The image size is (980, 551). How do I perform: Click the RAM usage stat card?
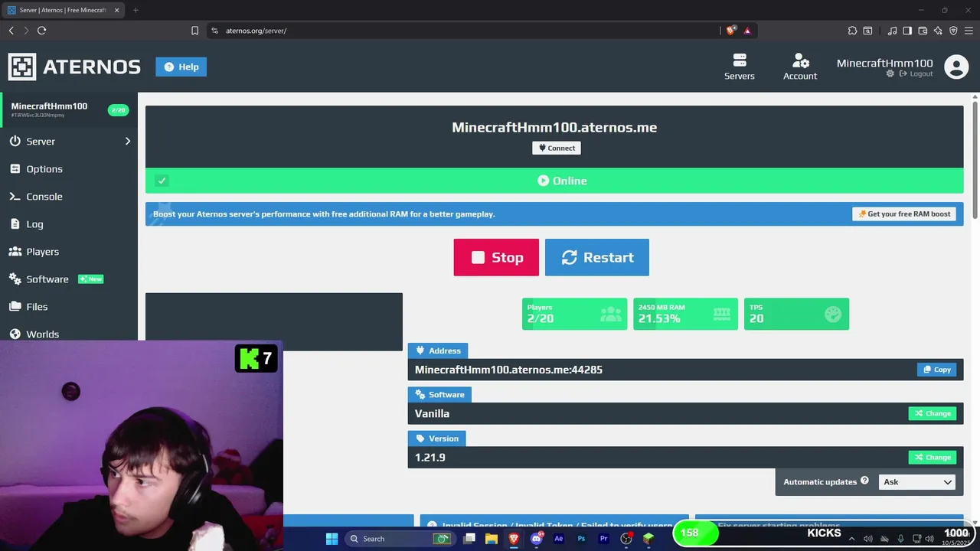pyautogui.click(x=685, y=314)
